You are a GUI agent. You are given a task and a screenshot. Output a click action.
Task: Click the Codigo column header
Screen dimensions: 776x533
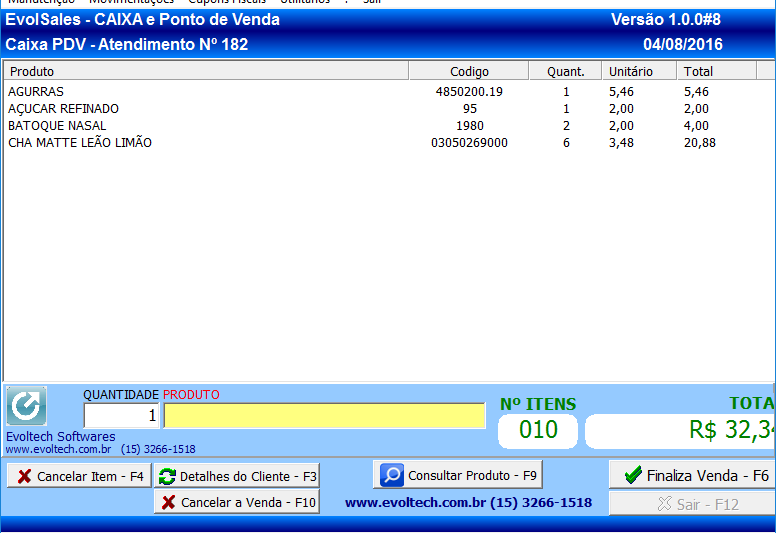coord(469,71)
